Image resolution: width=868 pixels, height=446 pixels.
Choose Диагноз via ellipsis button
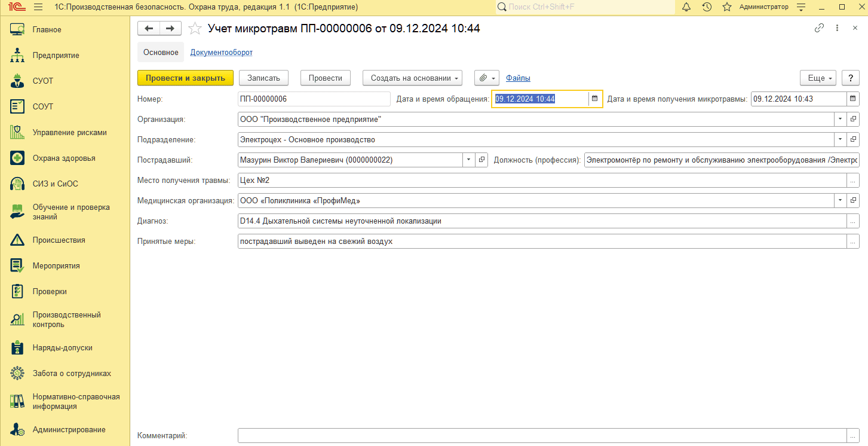[x=853, y=221]
